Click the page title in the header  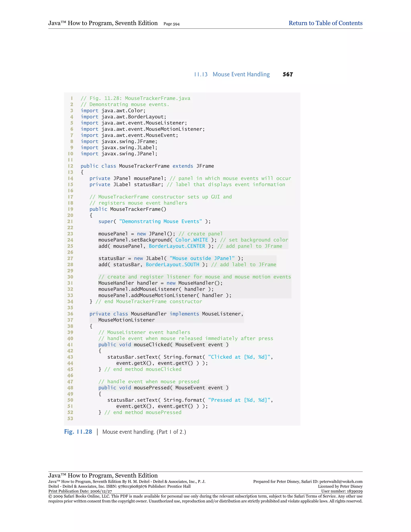click(103, 23)
